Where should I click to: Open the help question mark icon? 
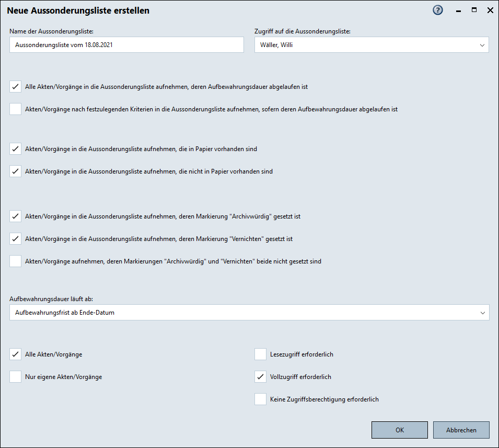pyautogui.click(x=438, y=10)
